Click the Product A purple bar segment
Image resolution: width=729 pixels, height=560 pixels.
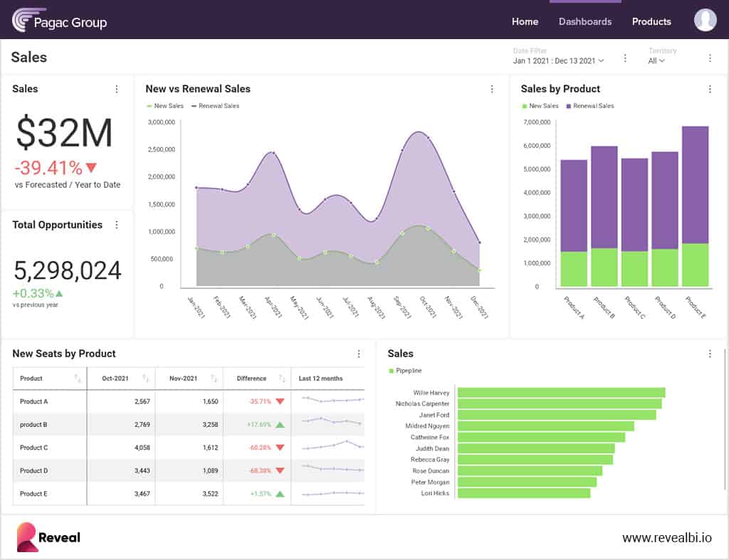(574, 206)
